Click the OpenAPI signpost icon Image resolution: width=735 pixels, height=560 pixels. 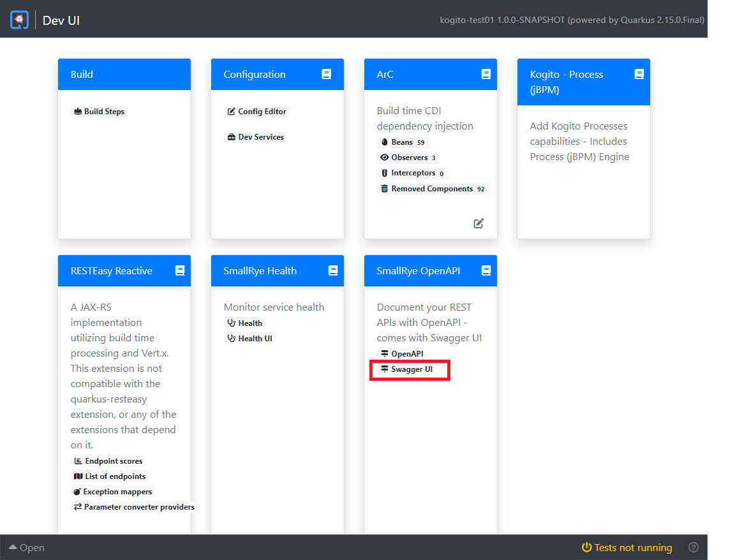[x=384, y=353]
